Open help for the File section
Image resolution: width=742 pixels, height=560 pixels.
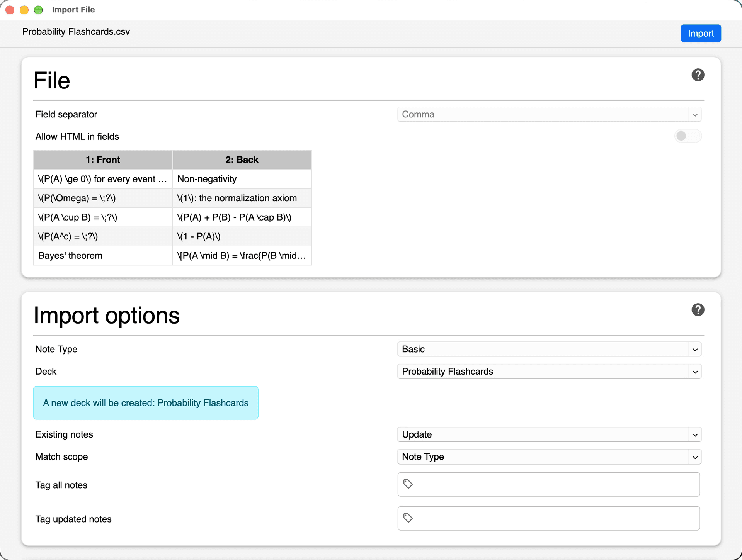(698, 75)
